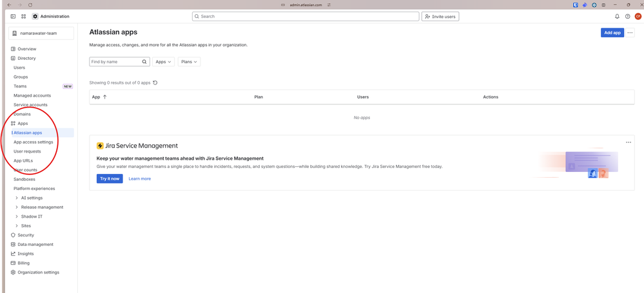This screenshot has height=293, width=644.
Task: Open the Apps filter dropdown
Action: [164, 62]
